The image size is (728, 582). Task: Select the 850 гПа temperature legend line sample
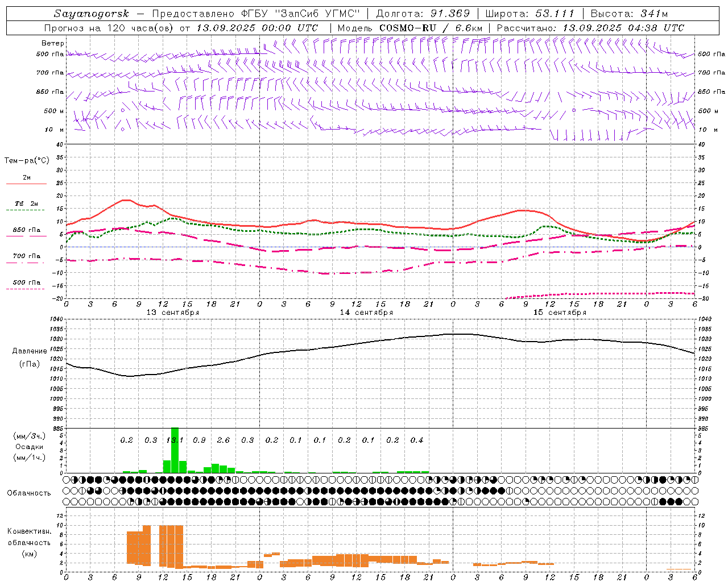26,236
